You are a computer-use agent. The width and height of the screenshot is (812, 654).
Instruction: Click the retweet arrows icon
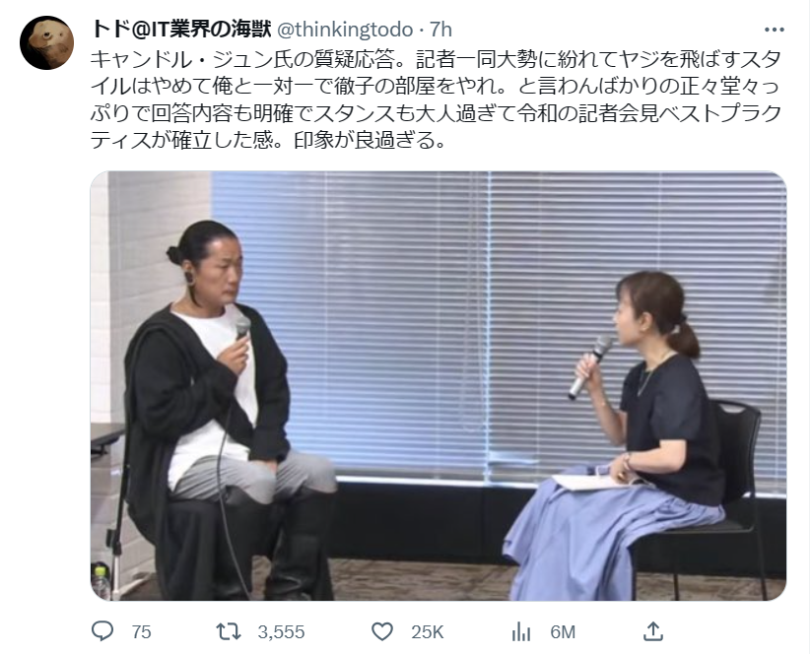tap(229, 631)
